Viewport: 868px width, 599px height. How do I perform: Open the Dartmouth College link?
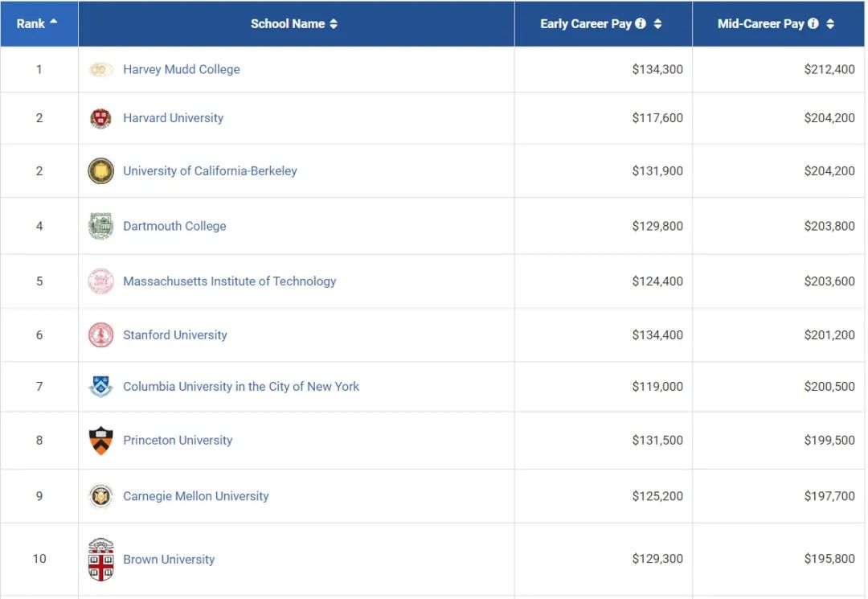click(174, 226)
